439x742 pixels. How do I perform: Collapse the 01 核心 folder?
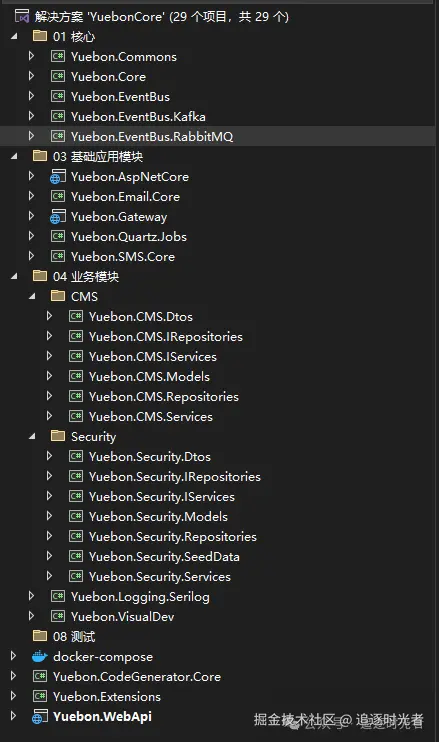(14, 36)
